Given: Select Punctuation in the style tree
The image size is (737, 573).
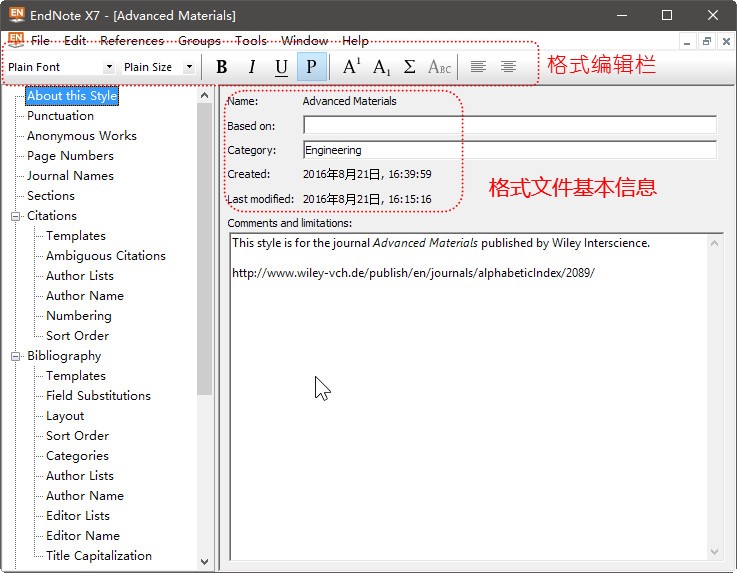Looking at the screenshot, I should click(60, 116).
